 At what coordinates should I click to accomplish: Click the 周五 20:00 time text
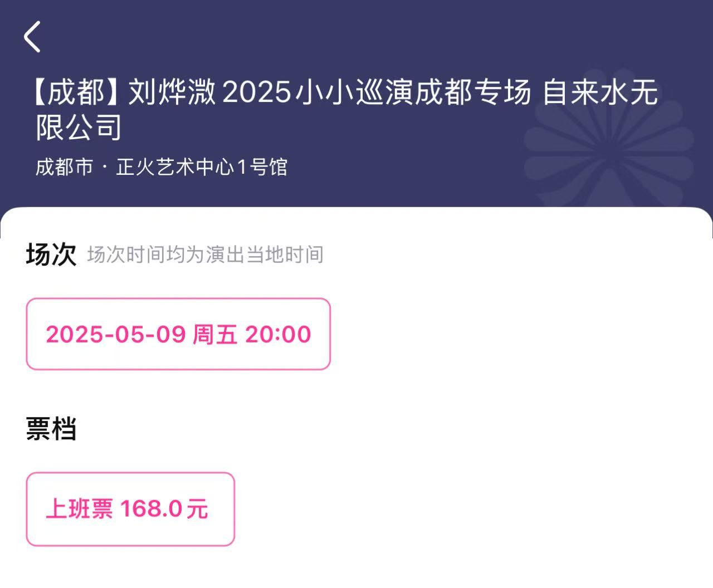point(252,334)
